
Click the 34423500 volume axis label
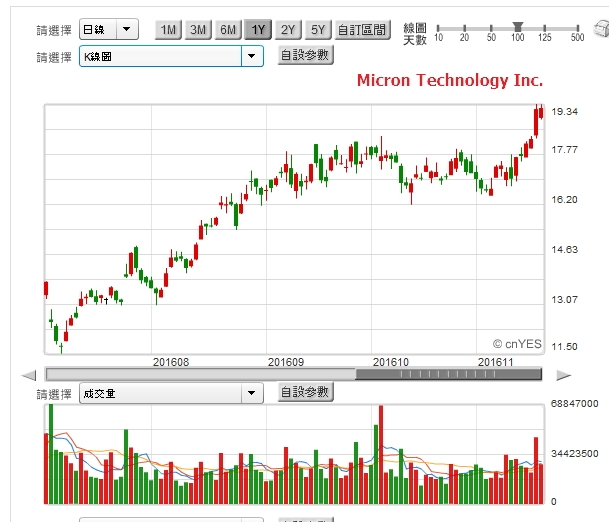(x=574, y=454)
